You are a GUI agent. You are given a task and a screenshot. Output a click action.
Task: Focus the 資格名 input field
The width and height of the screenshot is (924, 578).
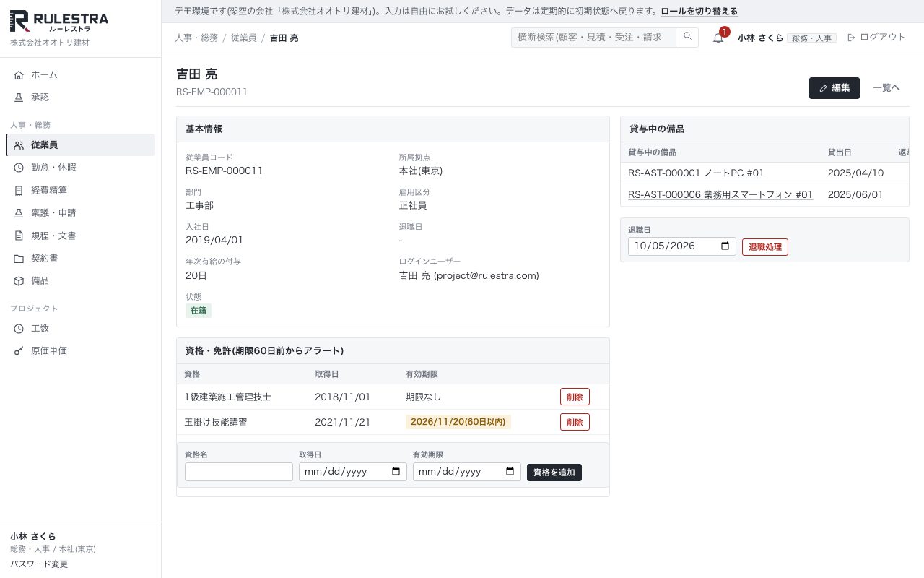pyautogui.click(x=239, y=472)
